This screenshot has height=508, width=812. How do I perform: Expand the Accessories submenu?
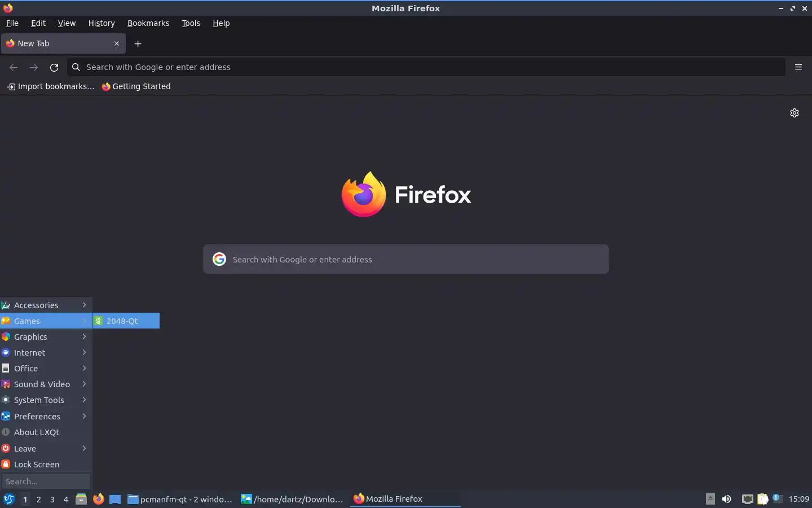click(46, 305)
